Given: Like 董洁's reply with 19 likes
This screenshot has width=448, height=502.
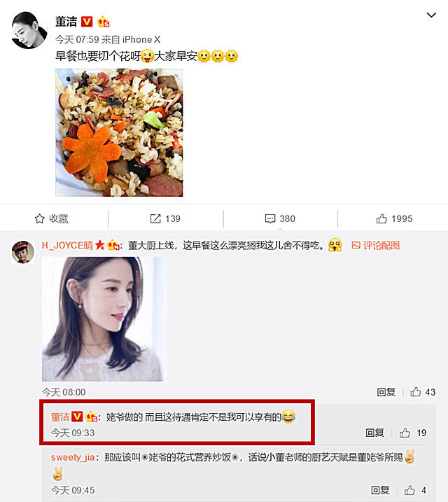Looking at the screenshot, I should [x=405, y=433].
